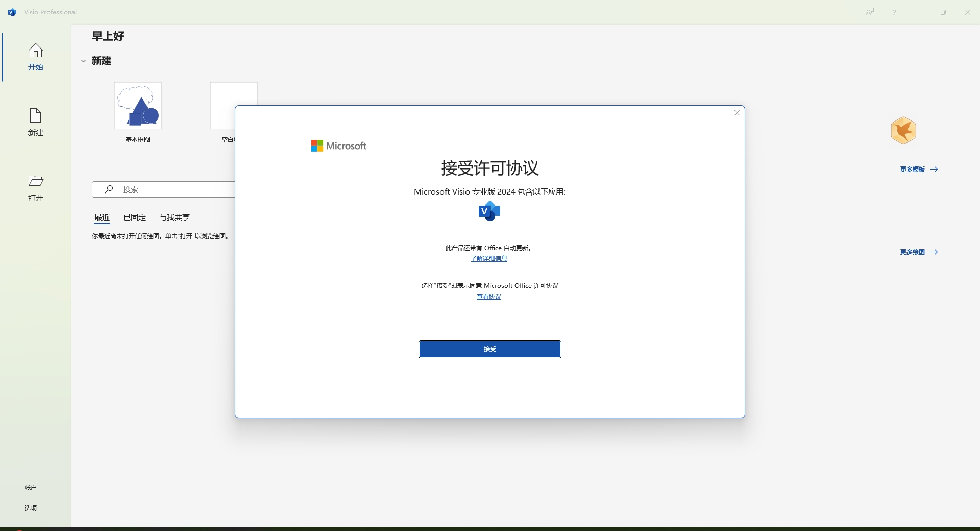Collapse the 新建 section chevron
This screenshot has width=980, height=531.
tap(83, 61)
